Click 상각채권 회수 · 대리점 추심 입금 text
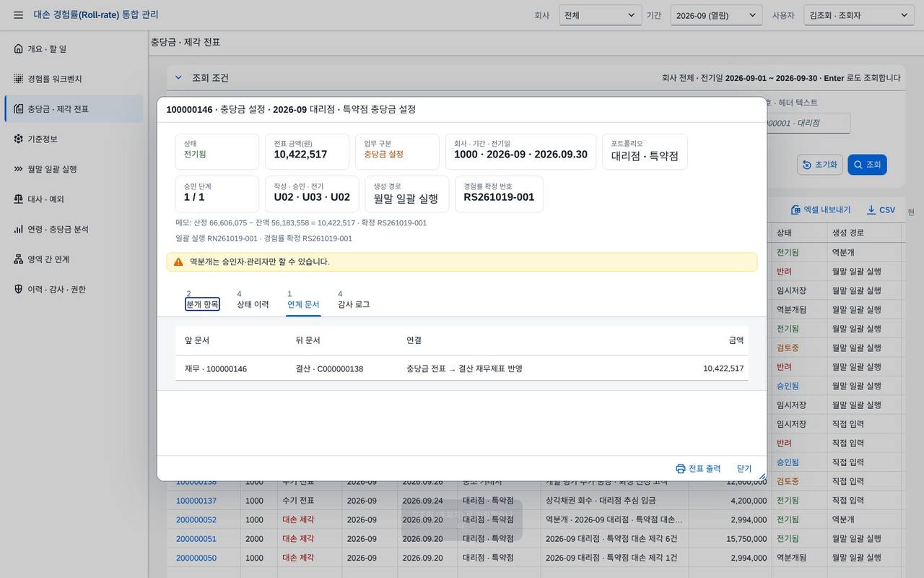924x578 pixels. [x=601, y=501]
